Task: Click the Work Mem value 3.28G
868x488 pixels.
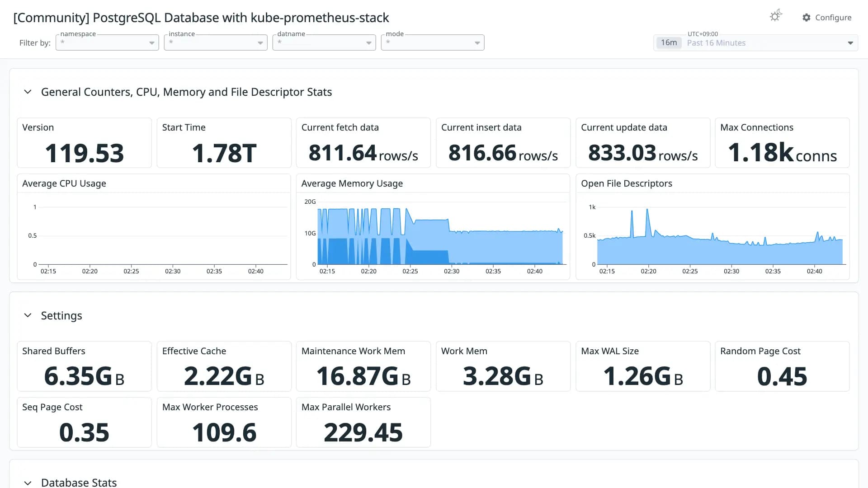Action: (x=497, y=376)
